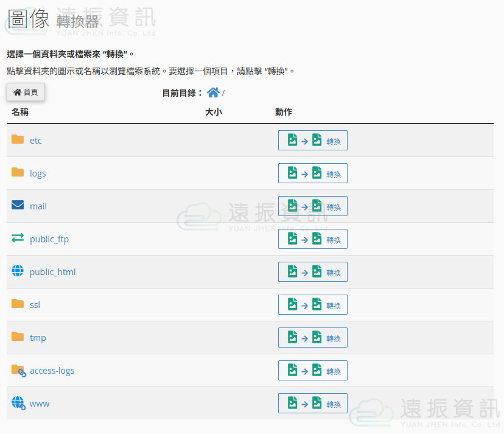The height and width of the screenshot is (434, 504).
Task: Click the home icon beside 目前目錄
Action: pyautogui.click(x=213, y=93)
